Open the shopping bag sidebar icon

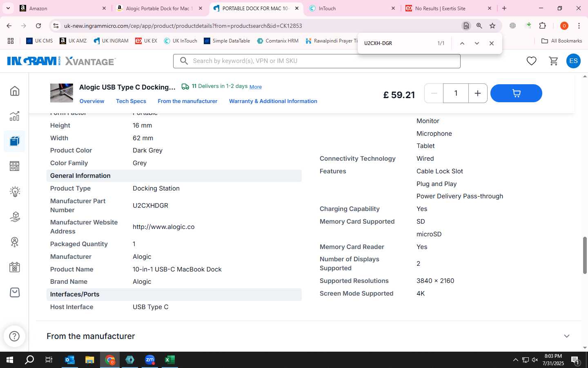pyautogui.click(x=15, y=292)
